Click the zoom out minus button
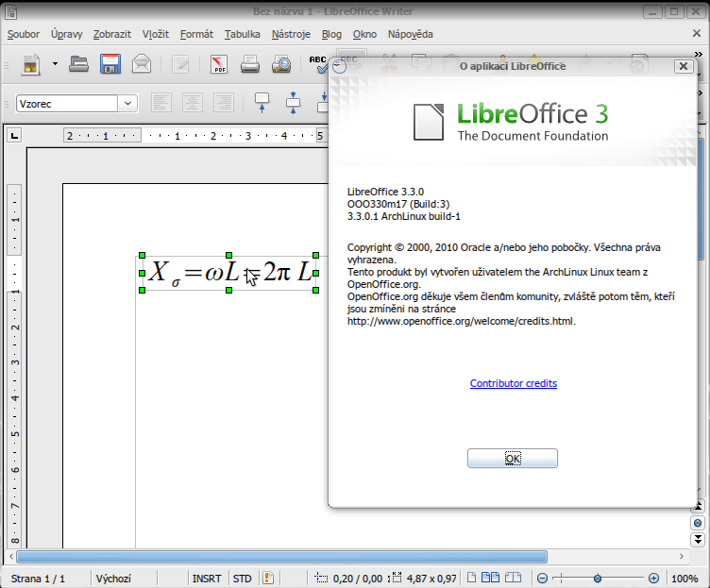The height and width of the screenshot is (588, 710). pyautogui.click(x=543, y=578)
